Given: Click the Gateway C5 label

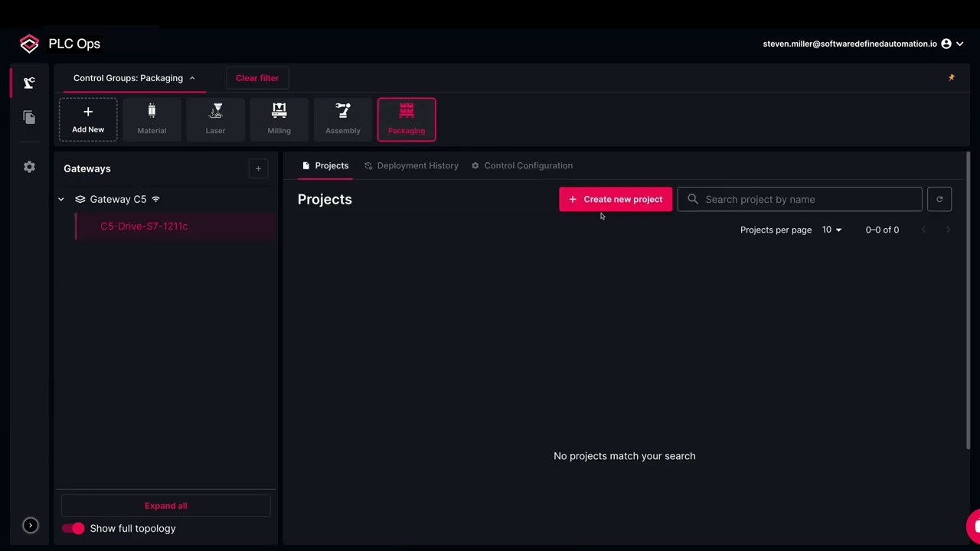Looking at the screenshot, I should [x=118, y=199].
